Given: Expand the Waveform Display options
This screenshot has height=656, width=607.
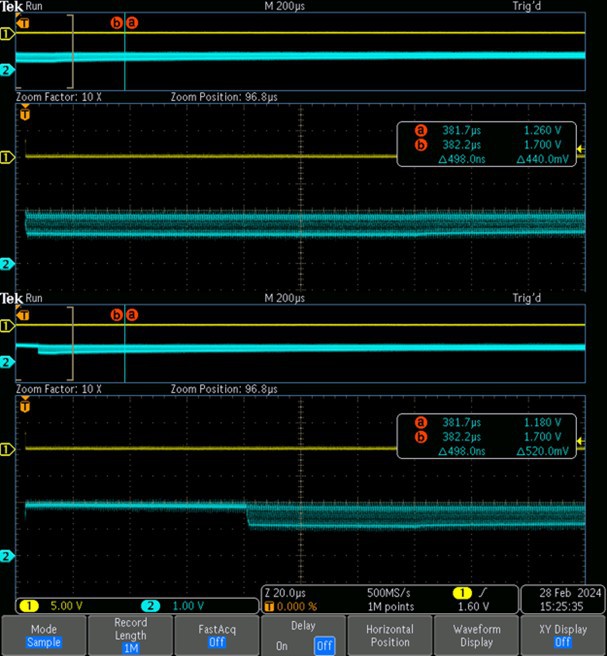Looking at the screenshot, I should click(x=476, y=636).
